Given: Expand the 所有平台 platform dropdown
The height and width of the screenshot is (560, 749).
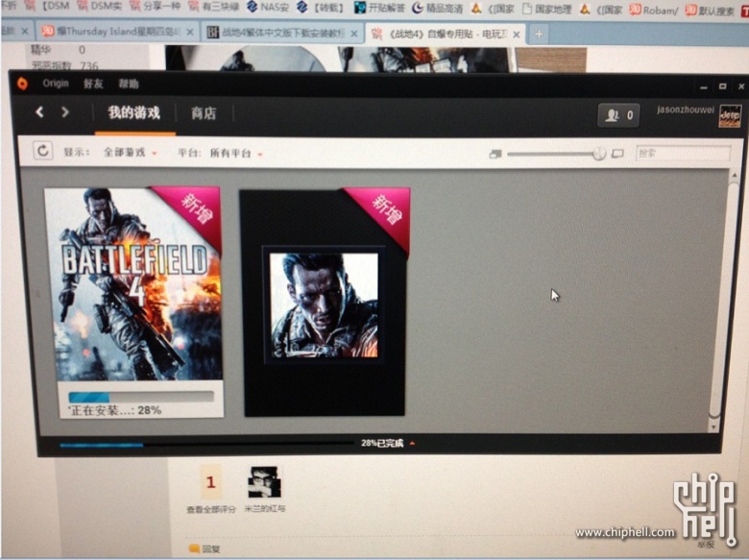Looking at the screenshot, I should click(x=236, y=154).
